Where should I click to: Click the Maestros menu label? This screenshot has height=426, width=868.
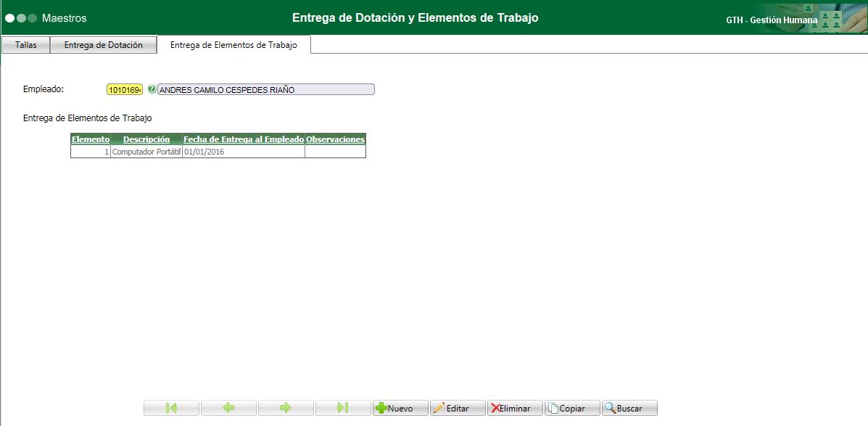[65, 18]
